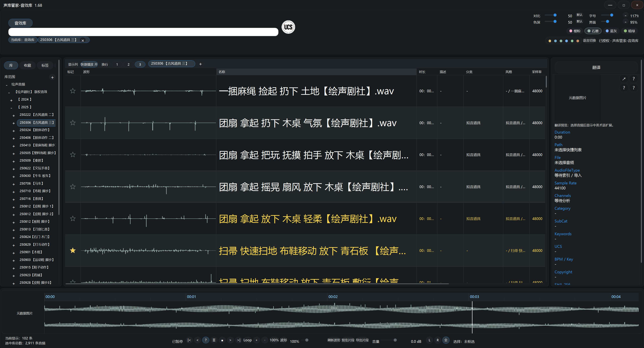Star the 一捆麻绳 捡起 扔下 土地 row
Screen dimensions: 644x348
tap(73, 91)
